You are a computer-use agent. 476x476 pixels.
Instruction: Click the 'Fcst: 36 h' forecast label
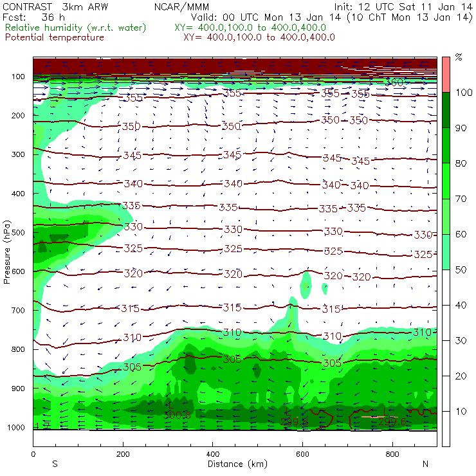click(33, 17)
